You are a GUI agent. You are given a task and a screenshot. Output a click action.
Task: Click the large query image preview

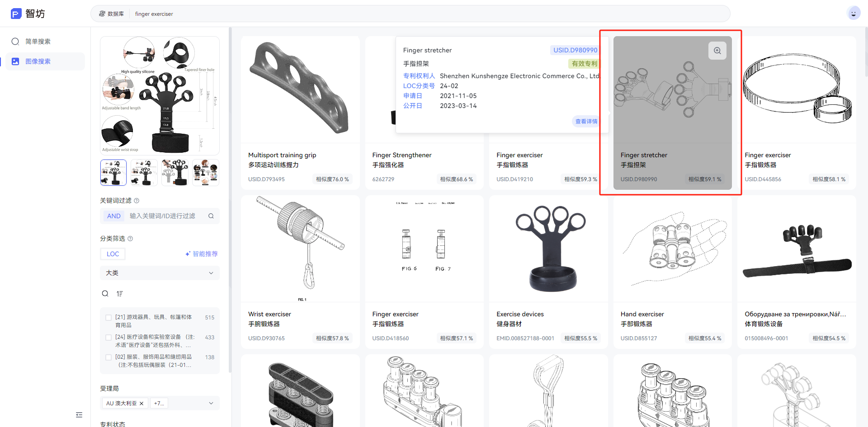click(x=160, y=96)
